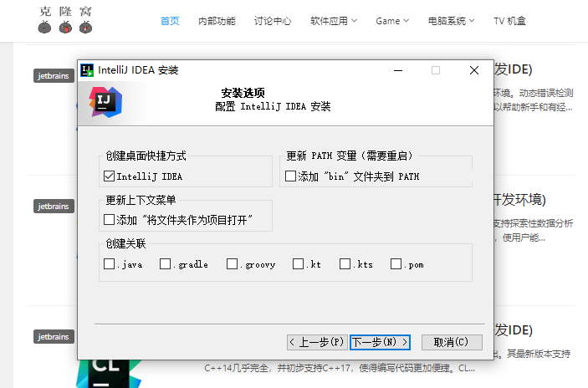Viewport: 588px width, 388px height.
Task: Click the IntelliJ IDEA installer title bar icon
Action: click(x=87, y=70)
